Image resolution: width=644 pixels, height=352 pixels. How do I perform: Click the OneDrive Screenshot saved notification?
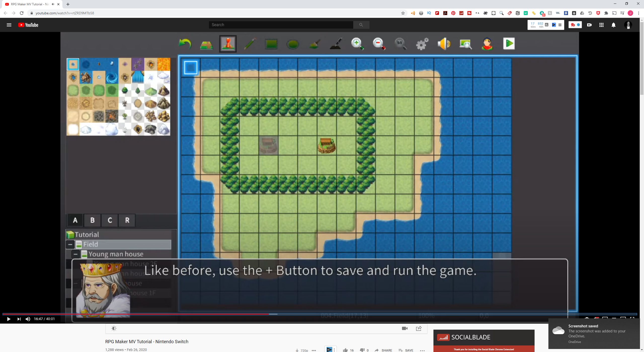594,334
